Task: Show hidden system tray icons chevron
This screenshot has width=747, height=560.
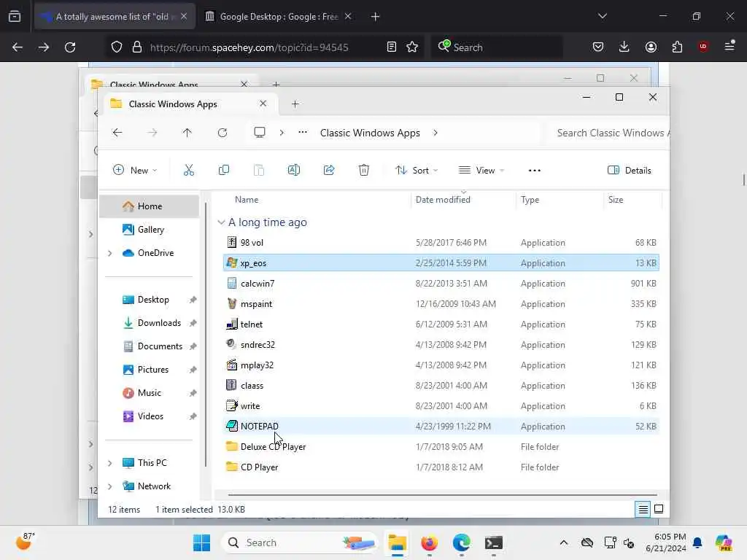Action: coord(564,542)
